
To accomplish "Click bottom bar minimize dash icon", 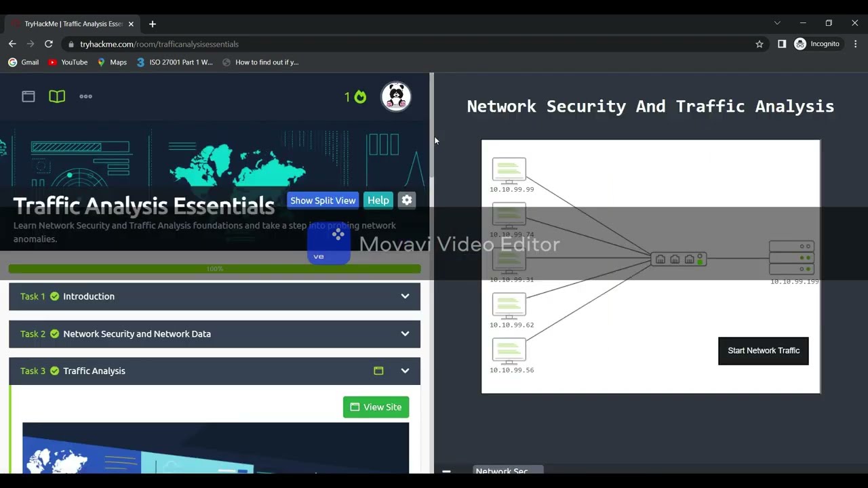I will [x=446, y=470].
